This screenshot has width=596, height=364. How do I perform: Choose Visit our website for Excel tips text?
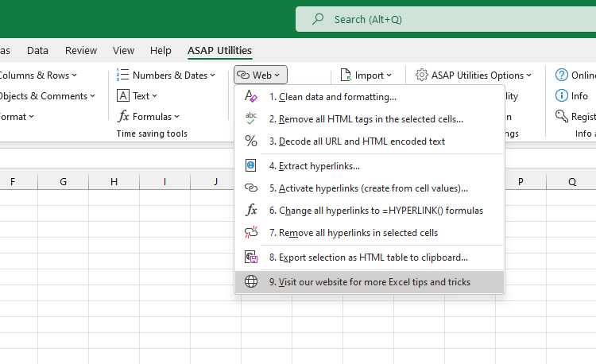click(x=370, y=282)
